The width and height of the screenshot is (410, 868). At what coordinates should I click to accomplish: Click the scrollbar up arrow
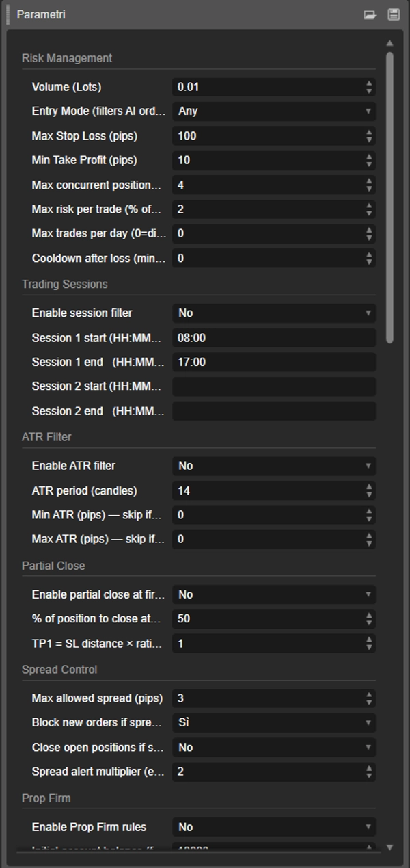(x=389, y=41)
